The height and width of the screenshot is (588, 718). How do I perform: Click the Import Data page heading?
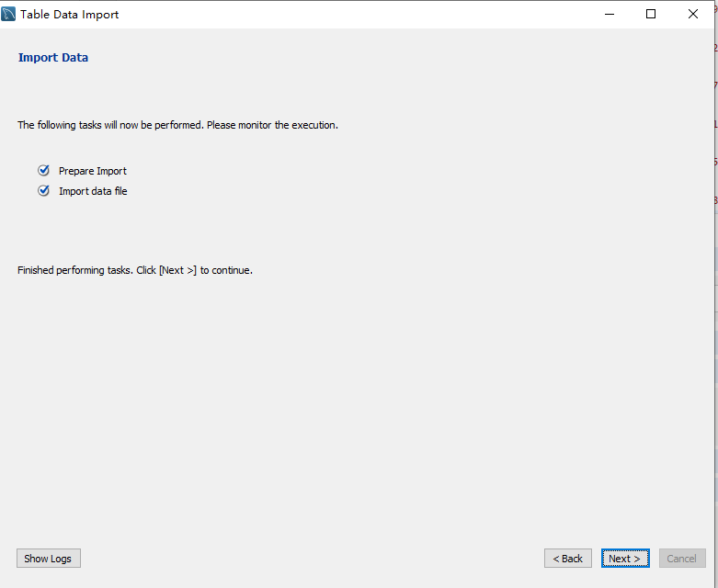(x=53, y=58)
